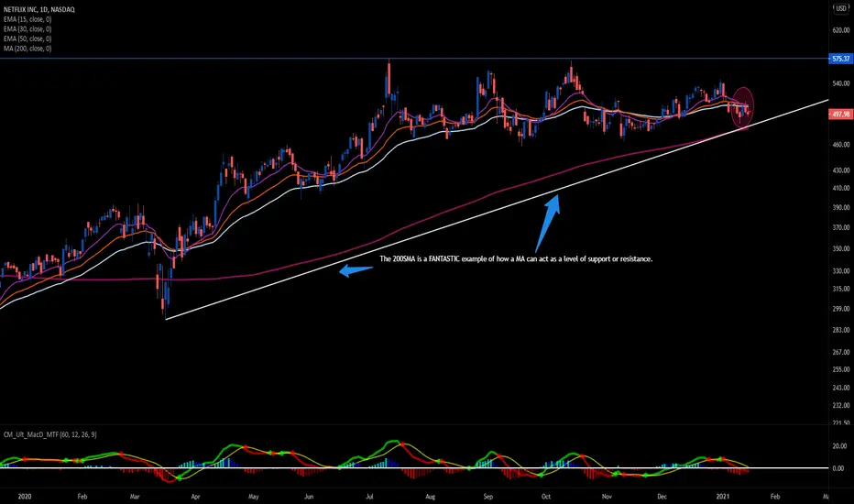Select the EMA (15, close, 0) indicator label
Viewport: 854px width, 504px height.
click(x=27, y=19)
